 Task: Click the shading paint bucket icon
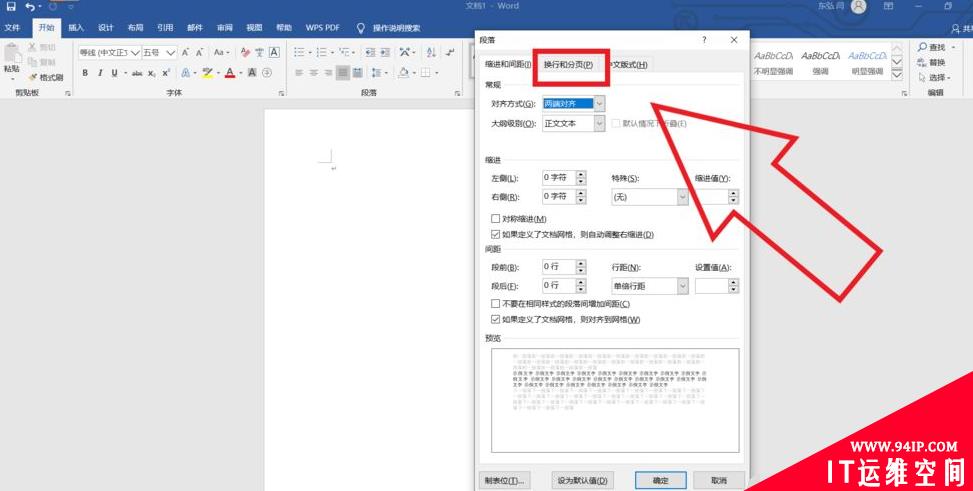(x=405, y=73)
